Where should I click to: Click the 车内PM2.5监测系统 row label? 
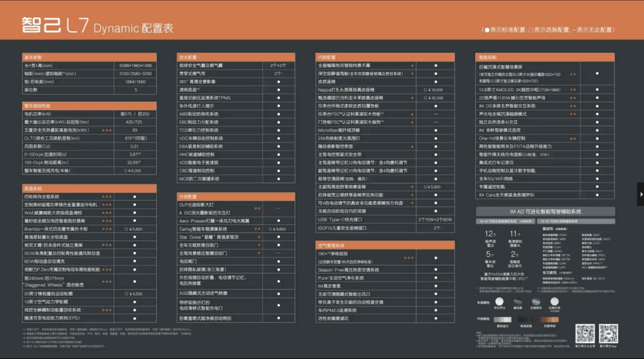click(x=337, y=310)
